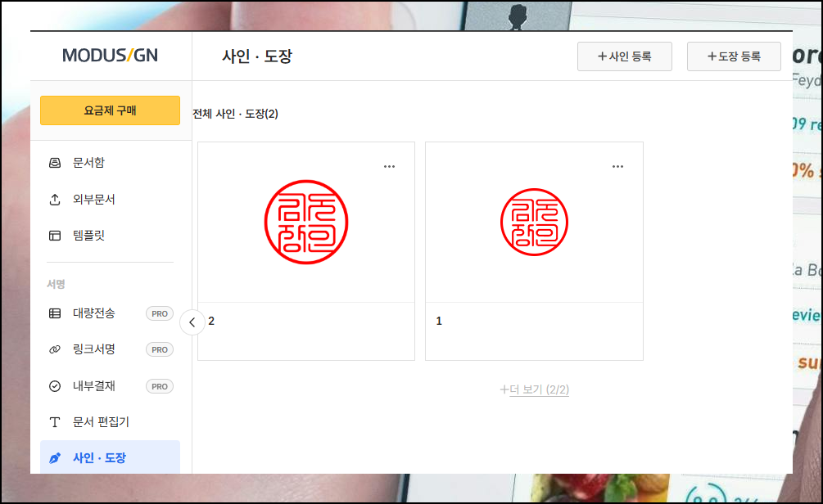823x504 pixels.
Task: Select the 대량전송 menu label
Action: click(x=94, y=313)
